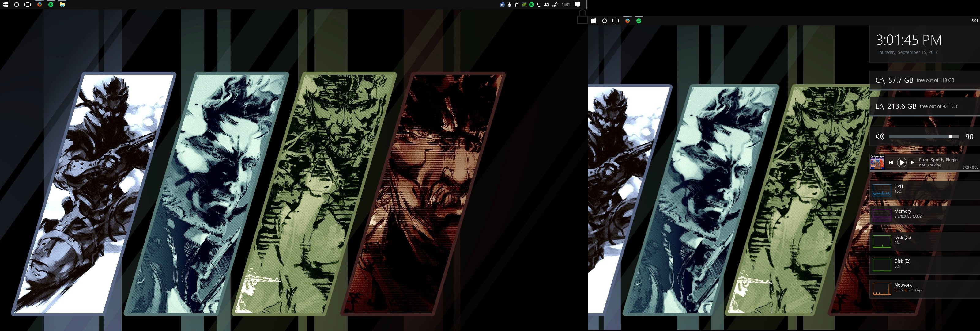Click the Memory usage graph

(882, 215)
